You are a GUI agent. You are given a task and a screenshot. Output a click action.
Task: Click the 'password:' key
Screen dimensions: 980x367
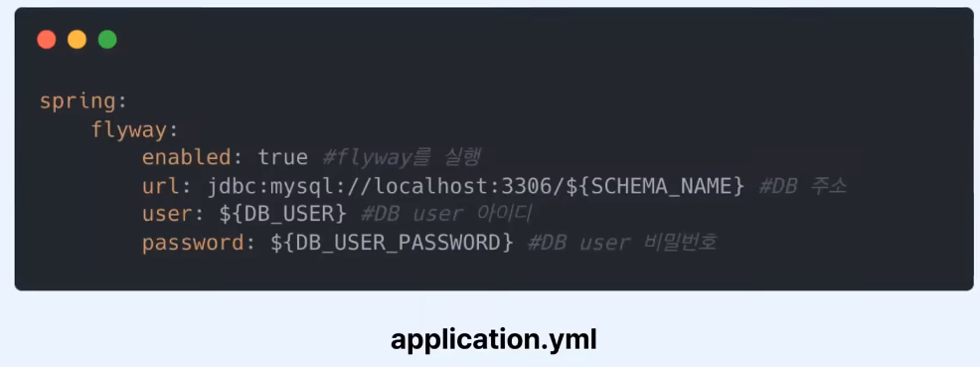pyautogui.click(x=198, y=243)
